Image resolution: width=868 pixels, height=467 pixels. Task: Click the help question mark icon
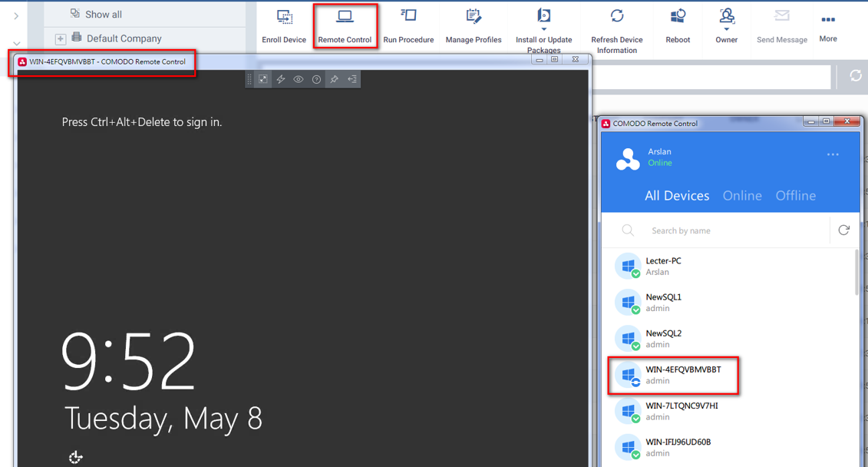point(316,79)
